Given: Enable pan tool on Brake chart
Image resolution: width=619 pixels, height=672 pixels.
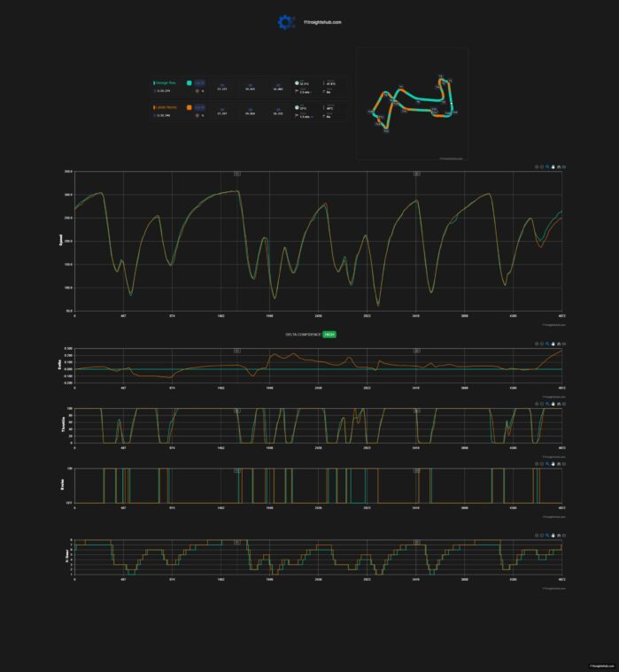Looking at the screenshot, I should 553,464.
